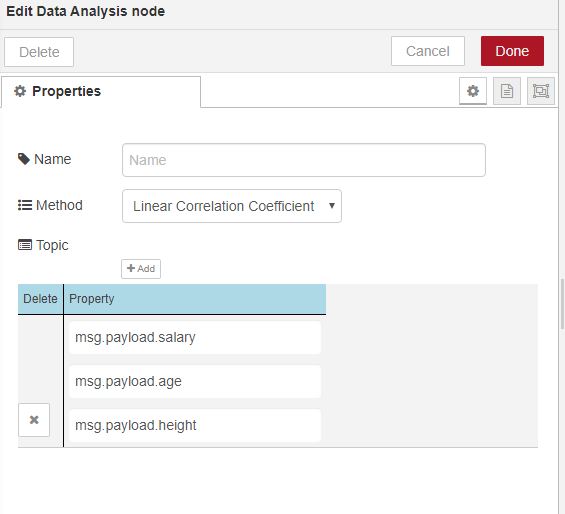Click the Topic label icon
This screenshot has height=514, width=565.
click(x=25, y=245)
